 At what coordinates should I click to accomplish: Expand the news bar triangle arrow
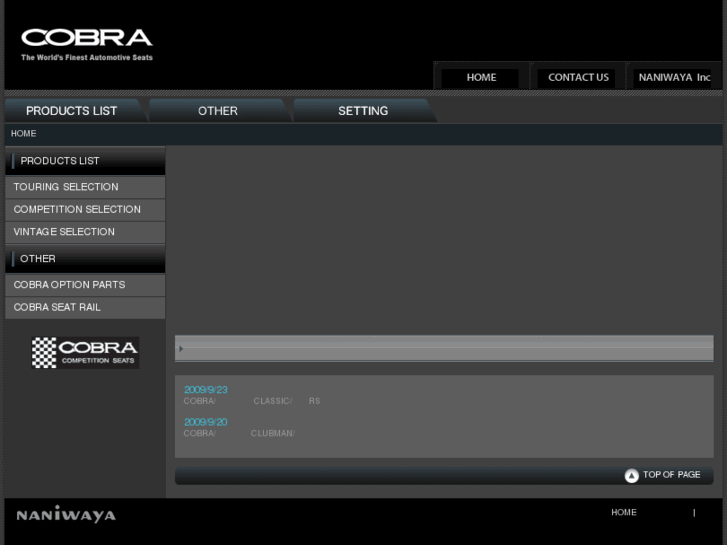181,349
